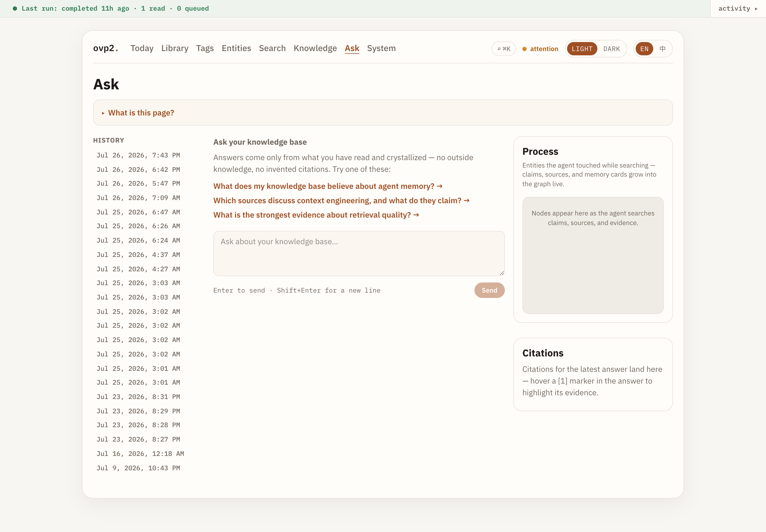This screenshot has height=532, width=766.
Task: Ask what knowledge base believes about agent memory
Action: click(x=328, y=186)
